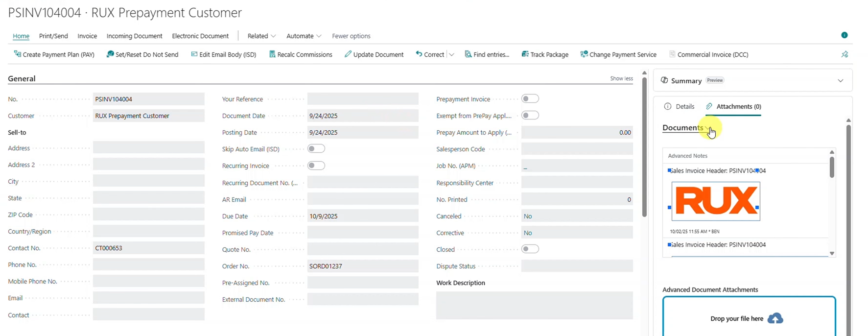Switch to the Attachments (0) tab
The width and height of the screenshot is (868, 336).
tap(733, 106)
